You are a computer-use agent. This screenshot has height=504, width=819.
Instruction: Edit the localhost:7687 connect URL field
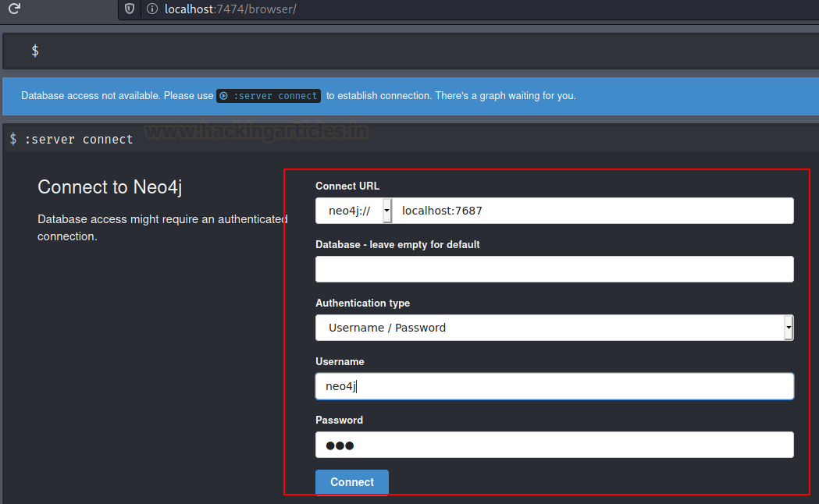coord(593,211)
